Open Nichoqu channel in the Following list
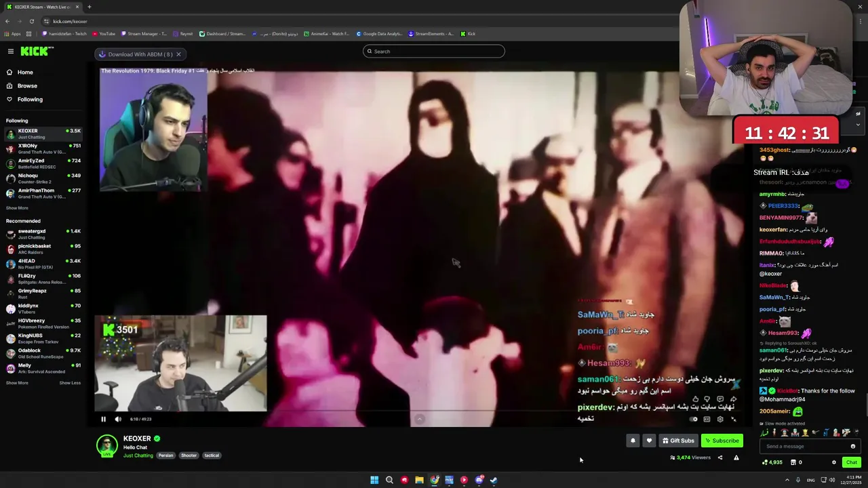The width and height of the screenshot is (868, 488). [43, 178]
